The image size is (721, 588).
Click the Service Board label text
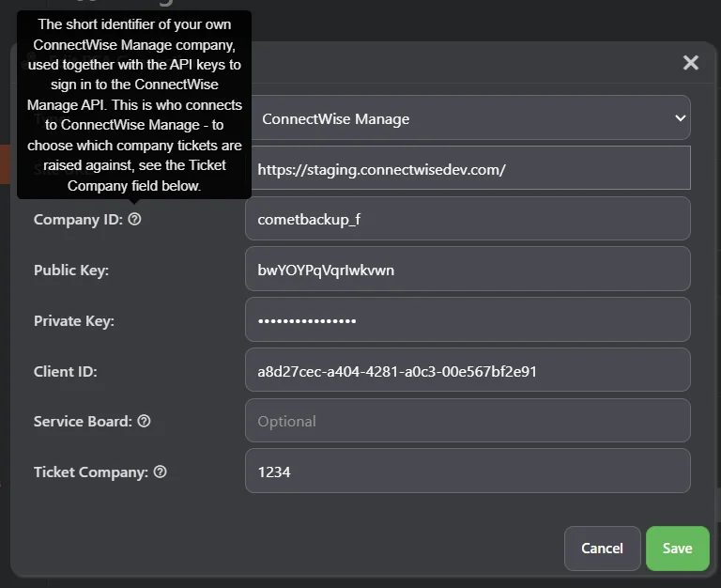pyautogui.click(x=83, y=422)
